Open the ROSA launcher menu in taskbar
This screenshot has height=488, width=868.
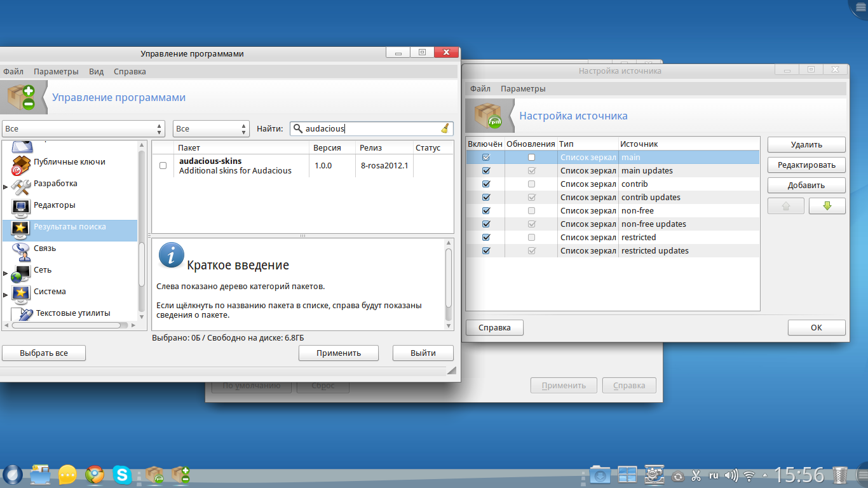[x=12, y=475]
